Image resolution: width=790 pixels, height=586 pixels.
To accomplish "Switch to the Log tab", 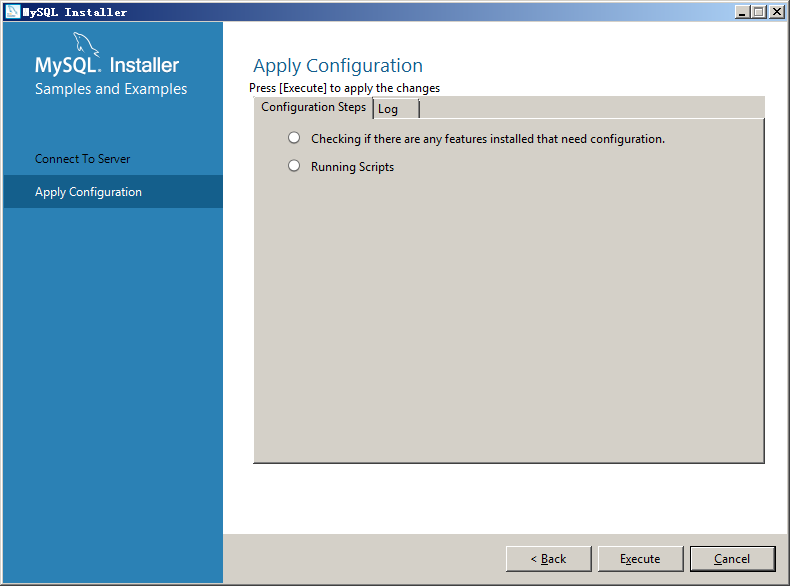I will [396, 109].
